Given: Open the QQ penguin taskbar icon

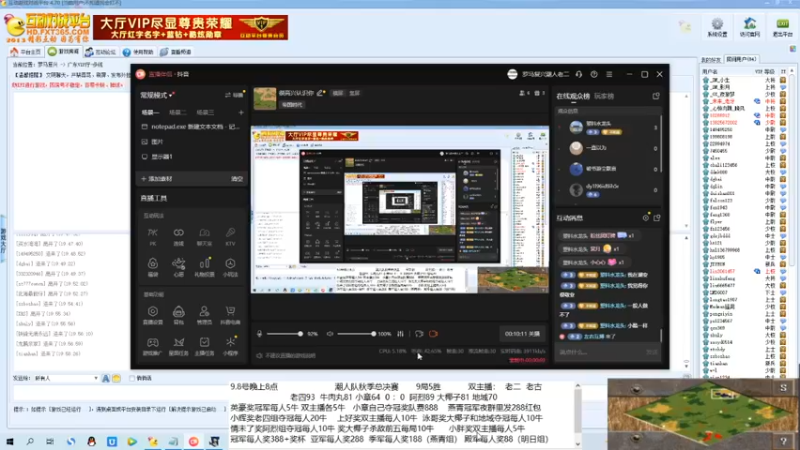Looking at the screenshot, I should click(x=91, y=441).
